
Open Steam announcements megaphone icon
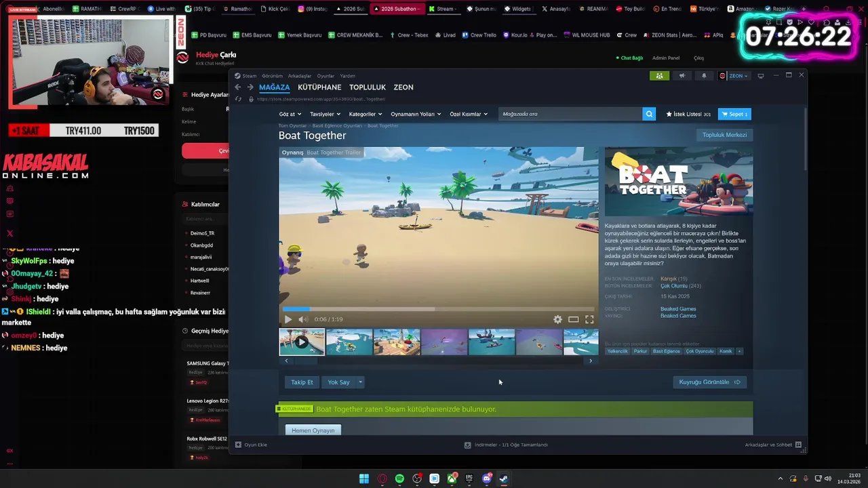click(x=682, y=76)
